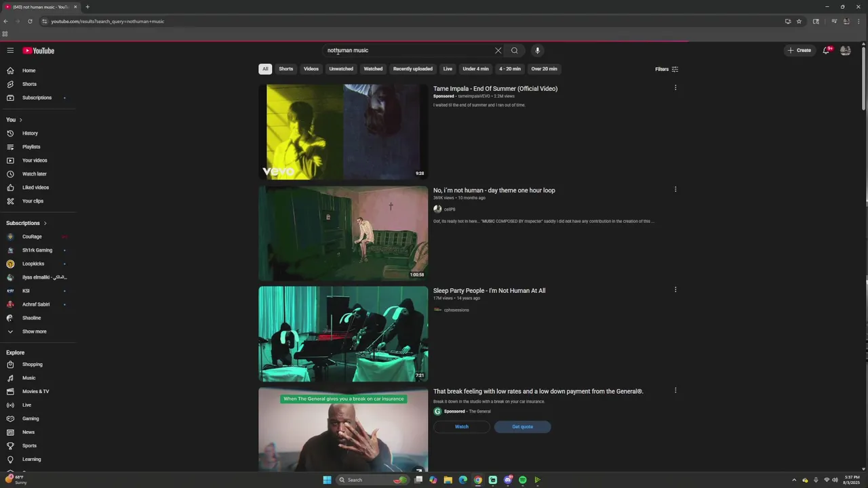Click the Get quote button
The width and height of the screenshot is (868, 488).
(522, 427)
